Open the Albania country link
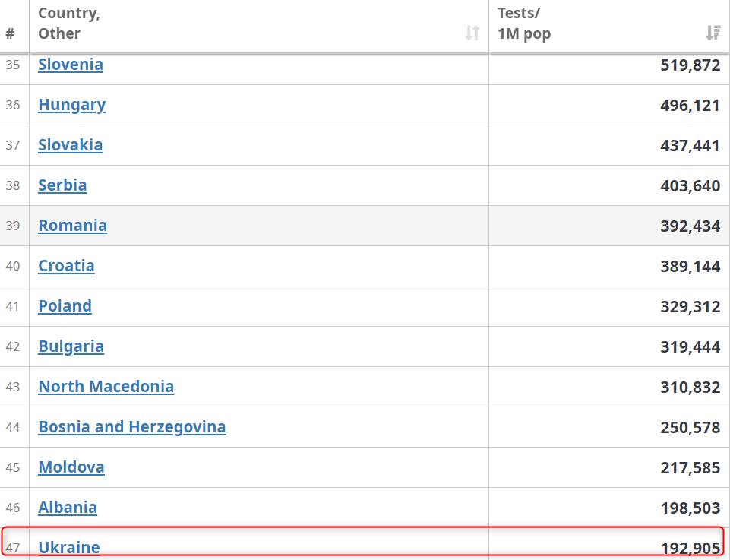The image size is (730, 560). click(x=68, y=508)
